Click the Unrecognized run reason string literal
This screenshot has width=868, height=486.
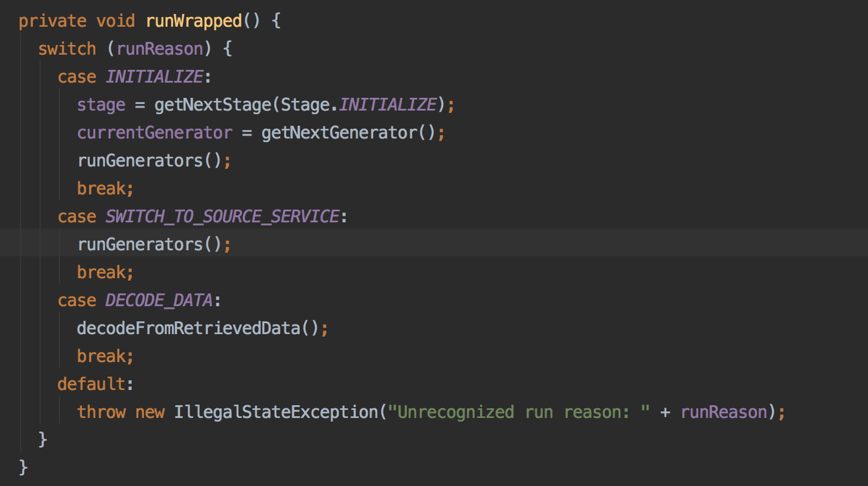[x=508, y=411]
